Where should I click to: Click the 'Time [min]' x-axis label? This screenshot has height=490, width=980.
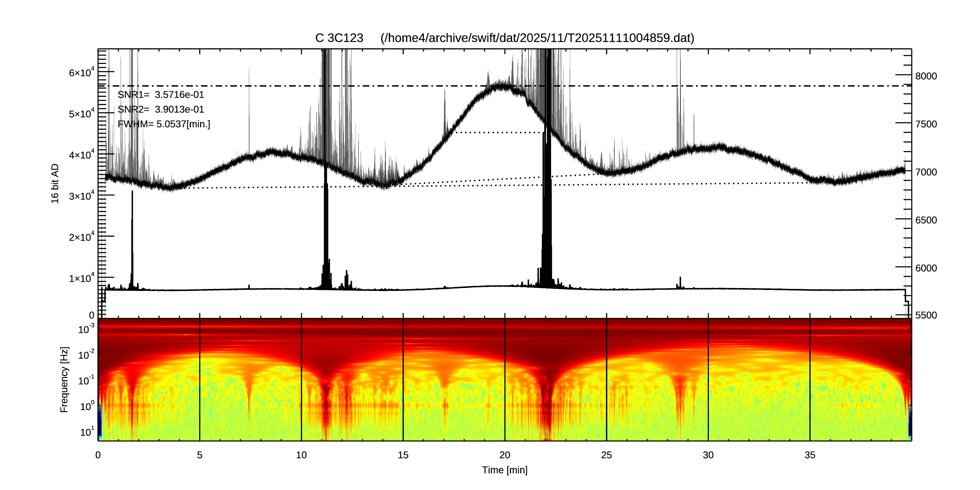click(x=504, y=470)
